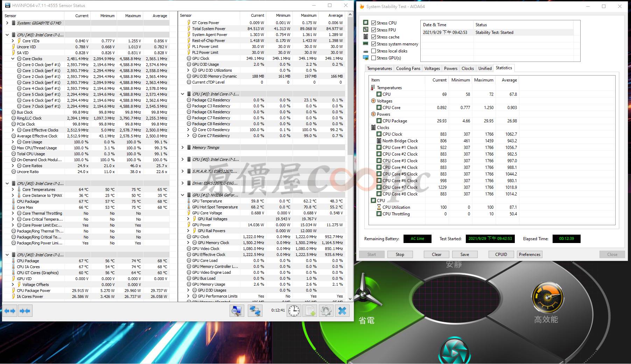This screenshot has height=364, width=631.
Task: Click the monitor with magnifier icon in HWiNFO toolbar
Action: coord(237,311)
